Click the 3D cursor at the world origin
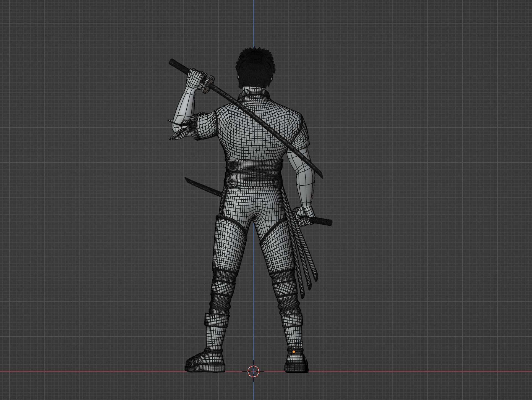Screen dimensions: 532x400 [253, 371]
